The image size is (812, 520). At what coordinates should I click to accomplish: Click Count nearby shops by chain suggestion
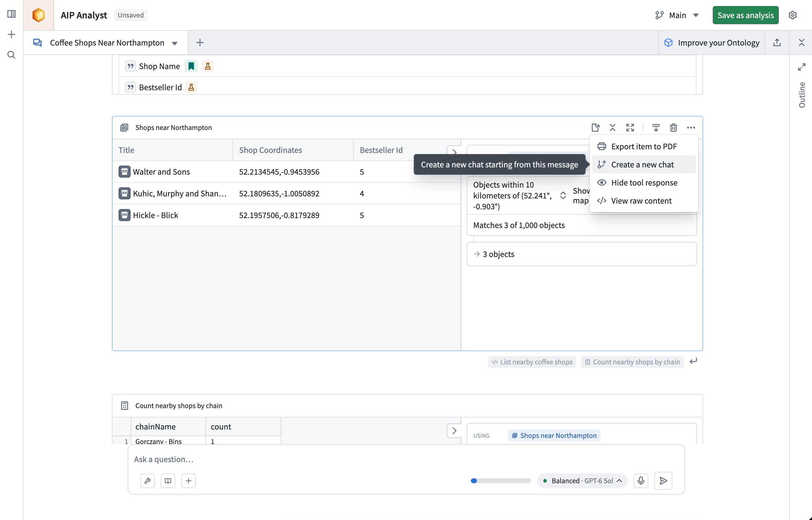pyautogui.click(x=632, y=362)
